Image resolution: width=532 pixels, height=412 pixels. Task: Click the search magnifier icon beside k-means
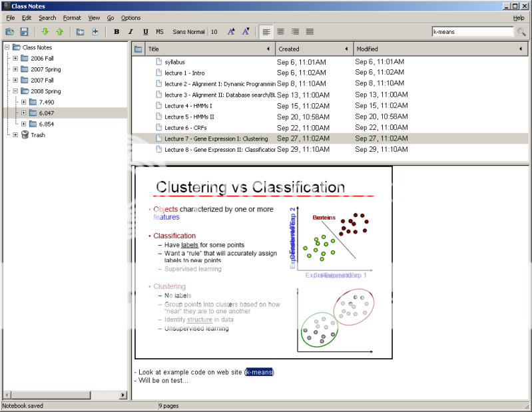click(x=520, y=31)
